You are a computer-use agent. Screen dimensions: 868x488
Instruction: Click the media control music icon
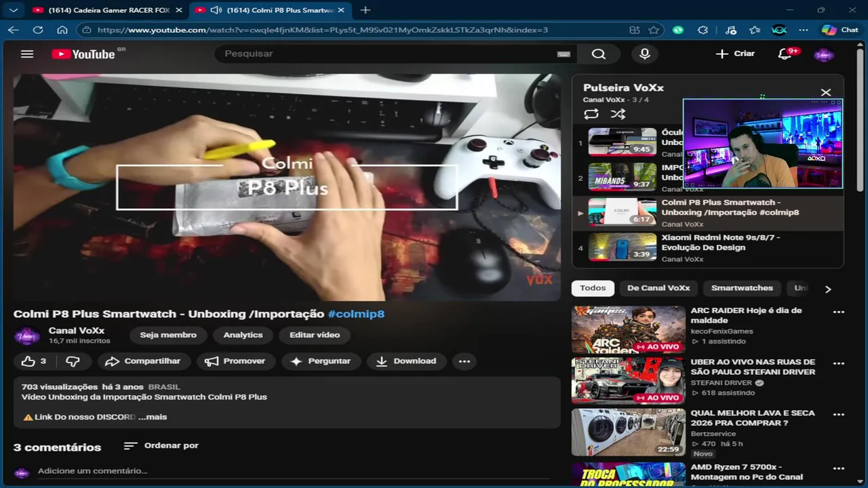[x=730, y=30]
